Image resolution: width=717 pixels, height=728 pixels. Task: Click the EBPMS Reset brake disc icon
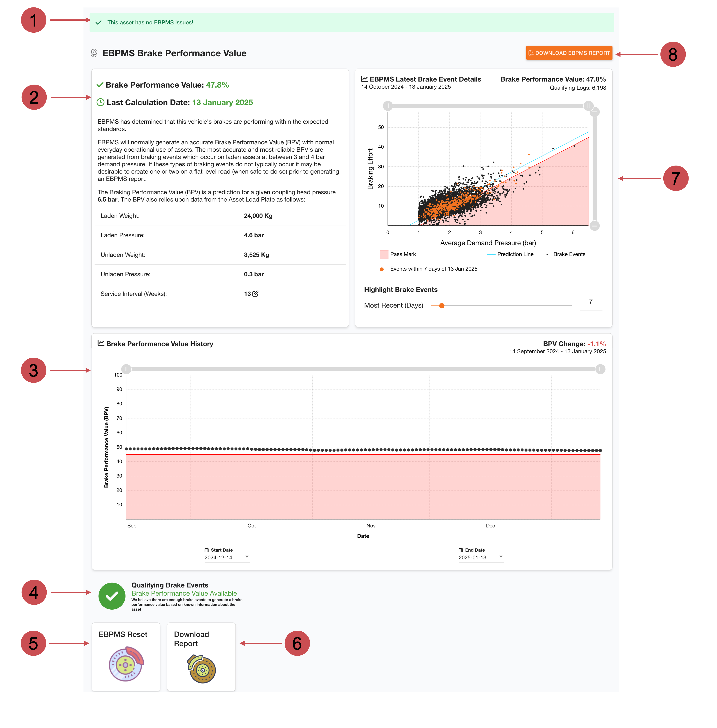[x=126, y=664]
